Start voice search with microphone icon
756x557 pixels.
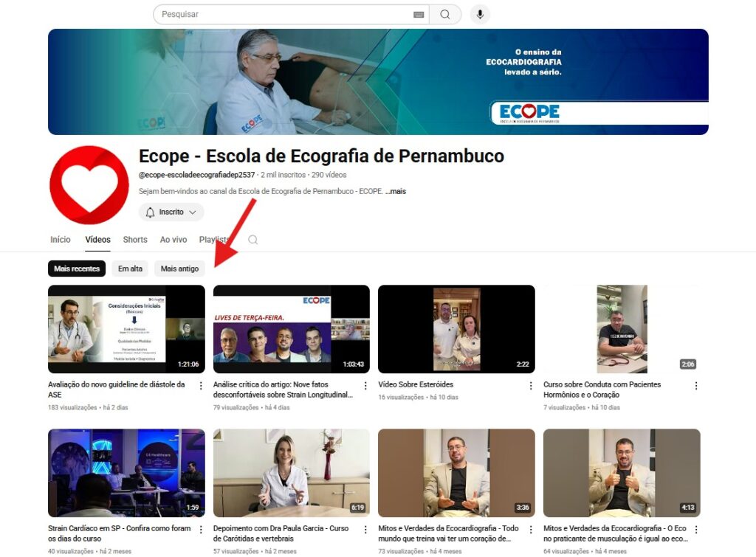point(480,15)
